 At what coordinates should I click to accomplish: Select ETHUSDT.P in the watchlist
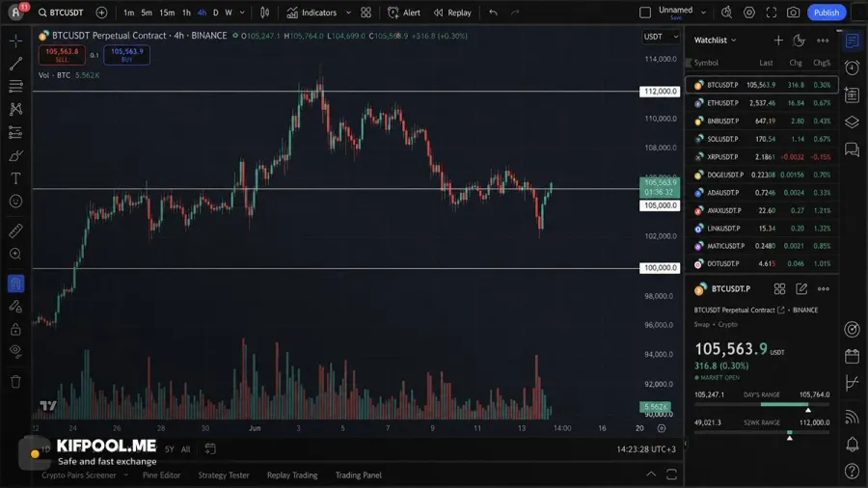(762, 103)
